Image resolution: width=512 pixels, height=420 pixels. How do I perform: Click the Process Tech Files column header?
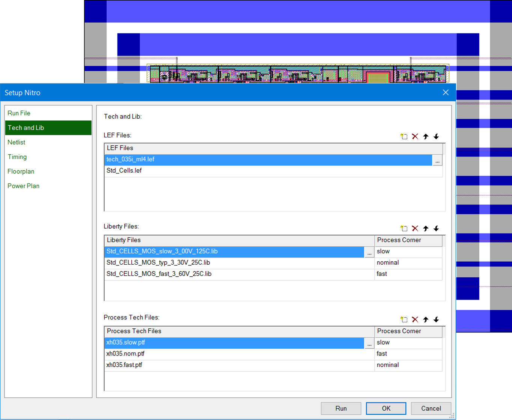coord(239,332)
